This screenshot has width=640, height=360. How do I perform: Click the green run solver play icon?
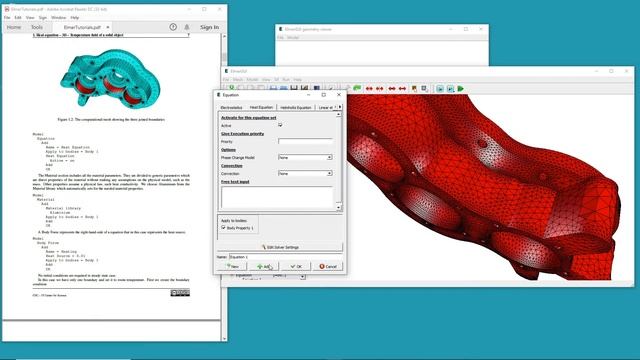(x=461, y=89)
